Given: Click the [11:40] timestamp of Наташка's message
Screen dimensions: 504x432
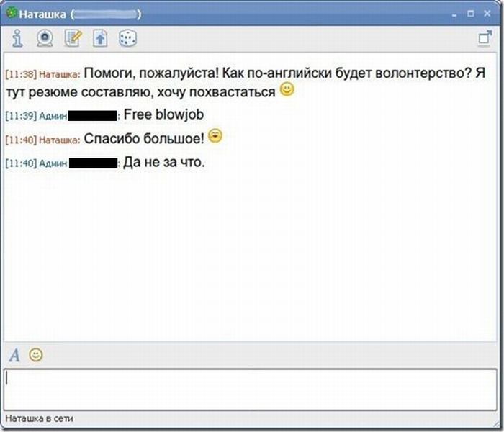Looking at the screenshot, I should [x=20, y=140].
